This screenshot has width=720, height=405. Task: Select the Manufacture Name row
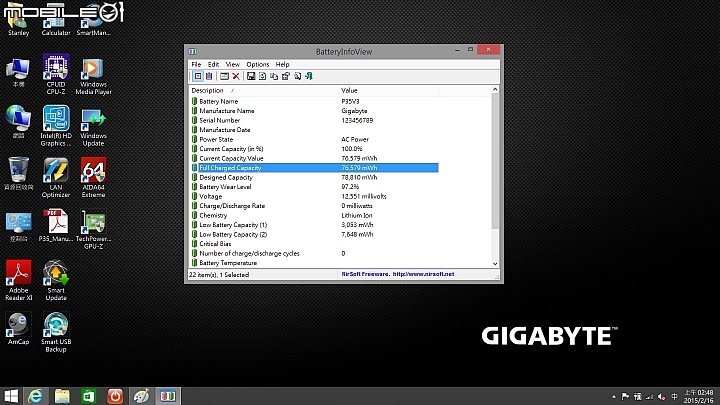pyautogui.click(x=314, y=111)
